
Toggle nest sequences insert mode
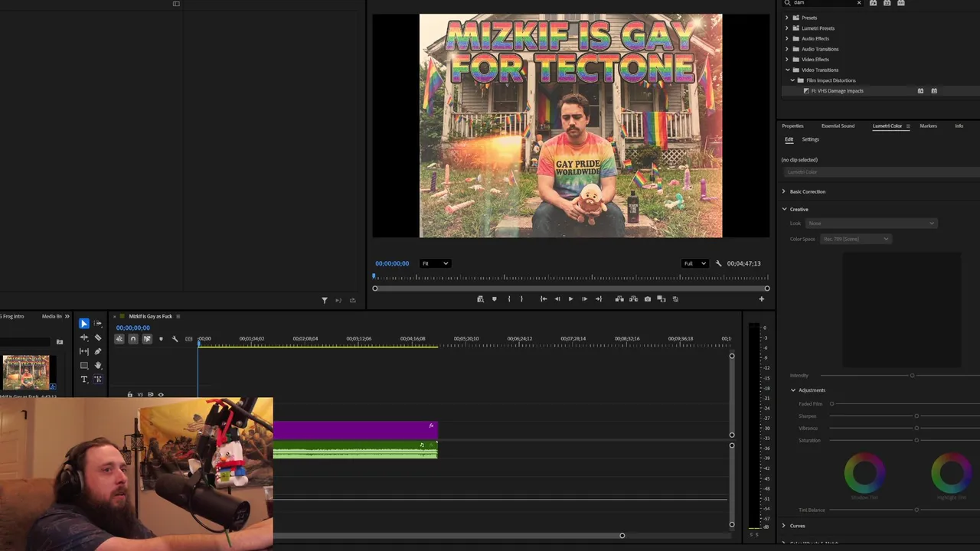[x=119, y=339]
